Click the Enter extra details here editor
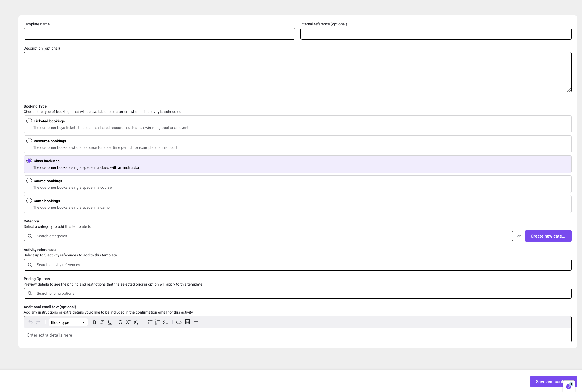Screen dimensions: 582x392 (297, 335)
